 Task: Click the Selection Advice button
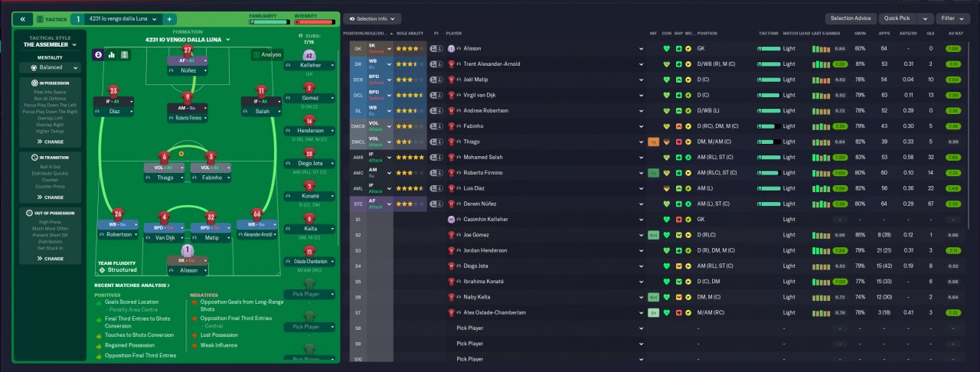click(x=851, y=18)
